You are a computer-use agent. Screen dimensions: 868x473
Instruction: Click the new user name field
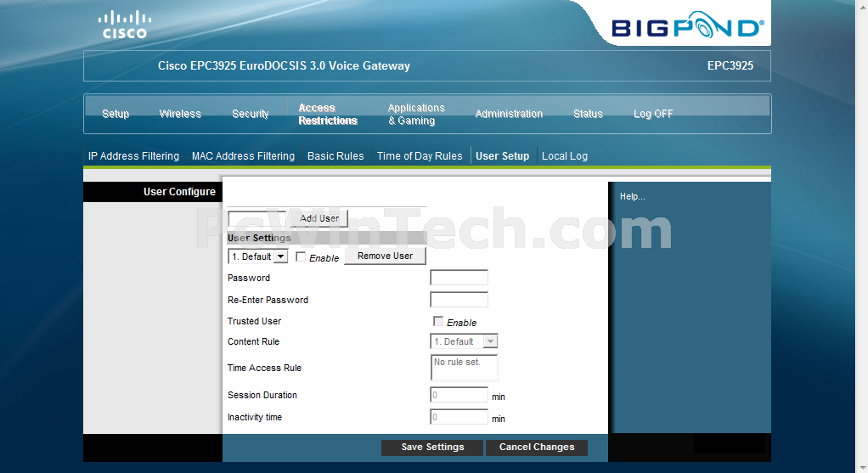click(x=256, y=218)
